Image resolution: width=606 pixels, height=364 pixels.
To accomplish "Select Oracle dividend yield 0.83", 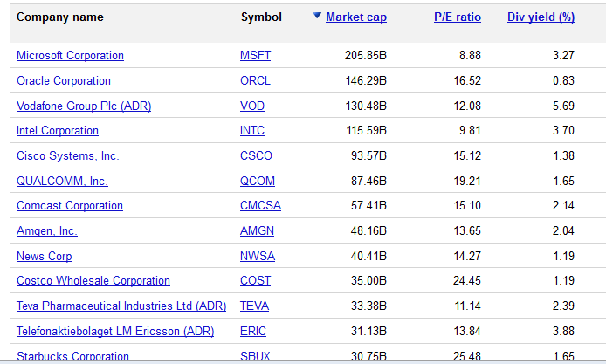I will (x=563, y=80).
